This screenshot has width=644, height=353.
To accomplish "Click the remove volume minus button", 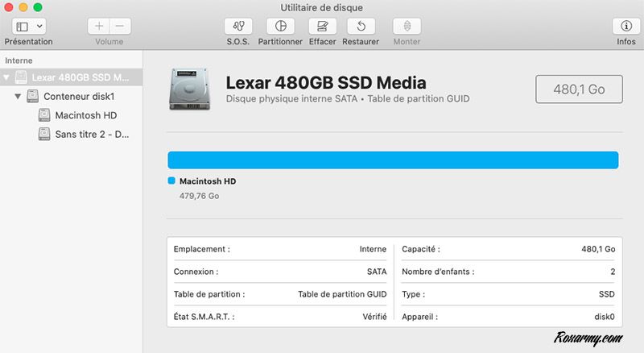I will [119, 26].
